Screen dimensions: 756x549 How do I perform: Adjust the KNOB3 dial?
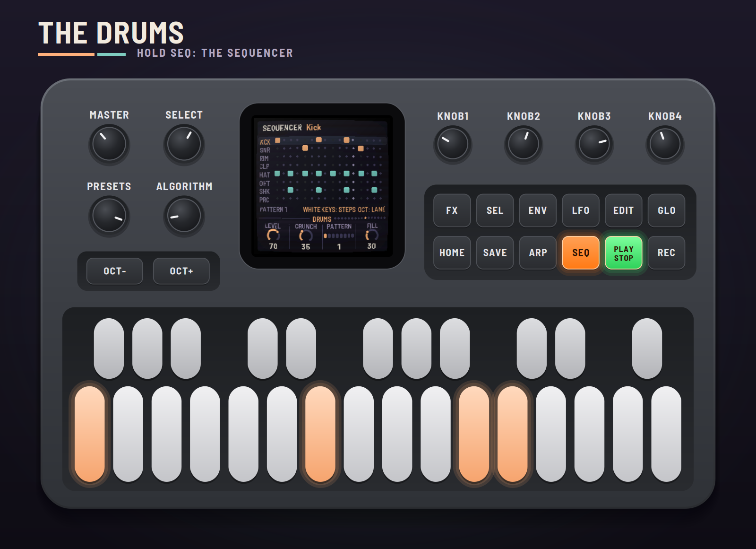coord(594,145)
